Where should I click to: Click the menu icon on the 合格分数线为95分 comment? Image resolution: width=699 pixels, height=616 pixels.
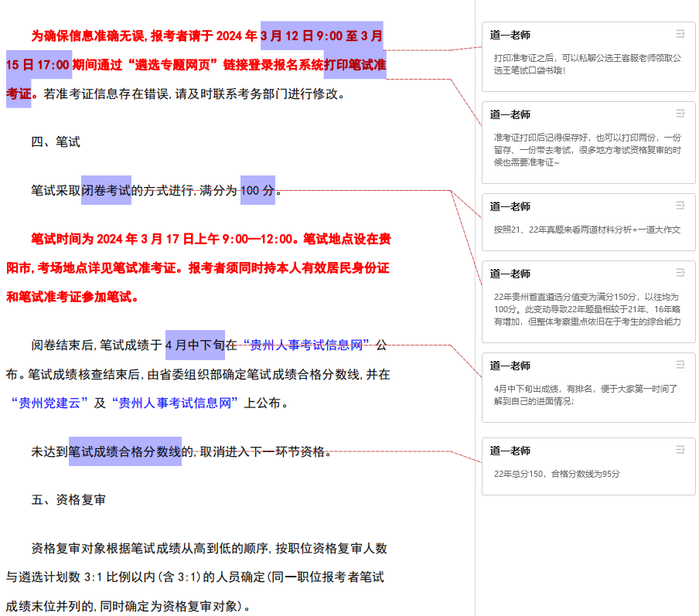680,450
